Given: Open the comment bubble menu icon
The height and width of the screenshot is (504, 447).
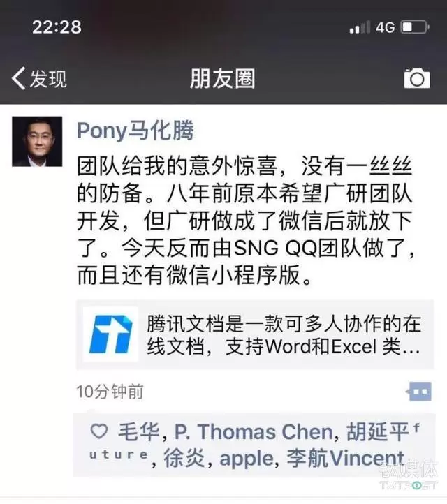Looking at the screenshot, I should tap(418, 392).
